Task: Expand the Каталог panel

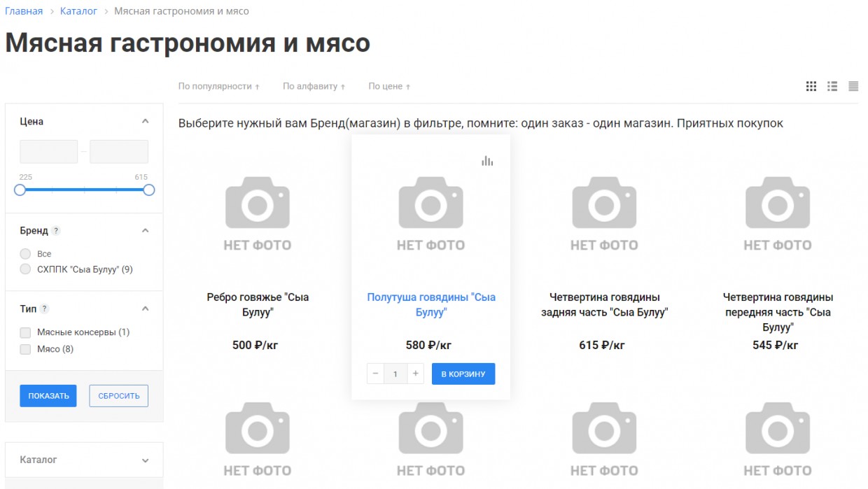Action: click(x=145, y=460)
